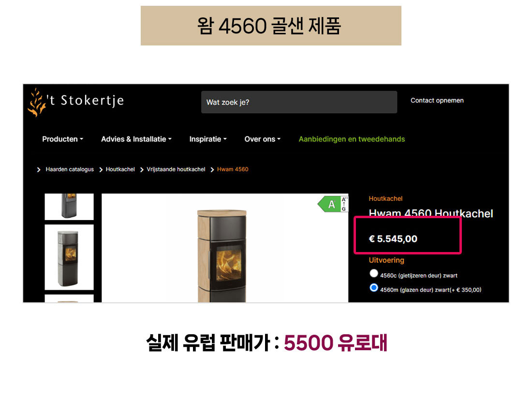Viewport: 532px width, 416px height.
Task: Open the Advies & Installatie dropdown
Action: (136, 139)
